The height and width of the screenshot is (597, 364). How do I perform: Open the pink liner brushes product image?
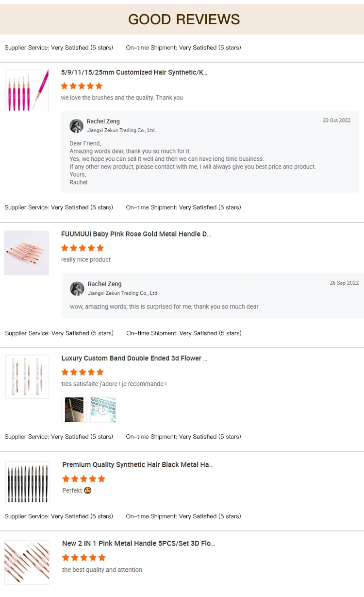pyautogui.click(x=27, y=90)
